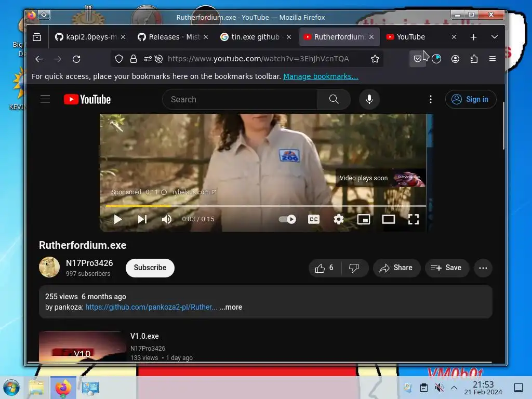
Task: Open V1.0.exe video title
Action: click(144, 336)
